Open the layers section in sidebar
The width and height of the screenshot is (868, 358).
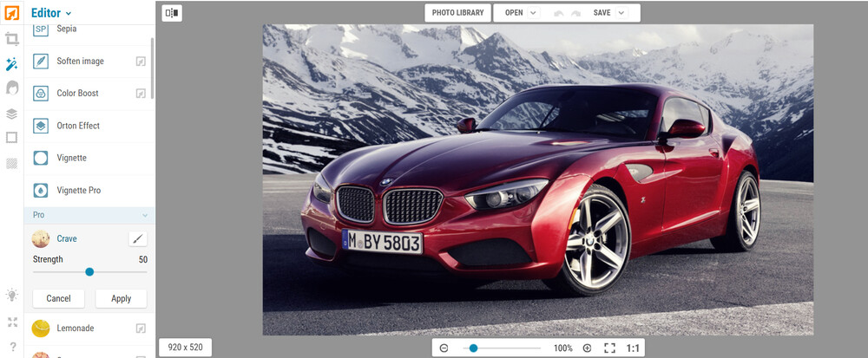click(x=11, y=114)
